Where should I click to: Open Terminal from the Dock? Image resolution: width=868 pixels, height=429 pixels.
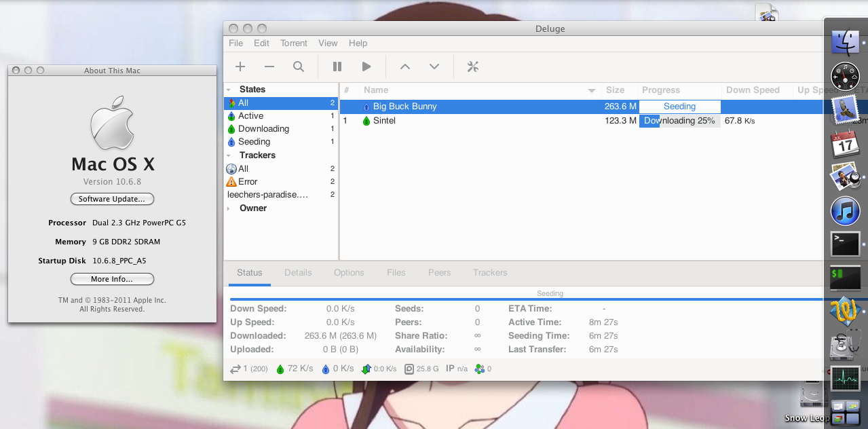845,244
